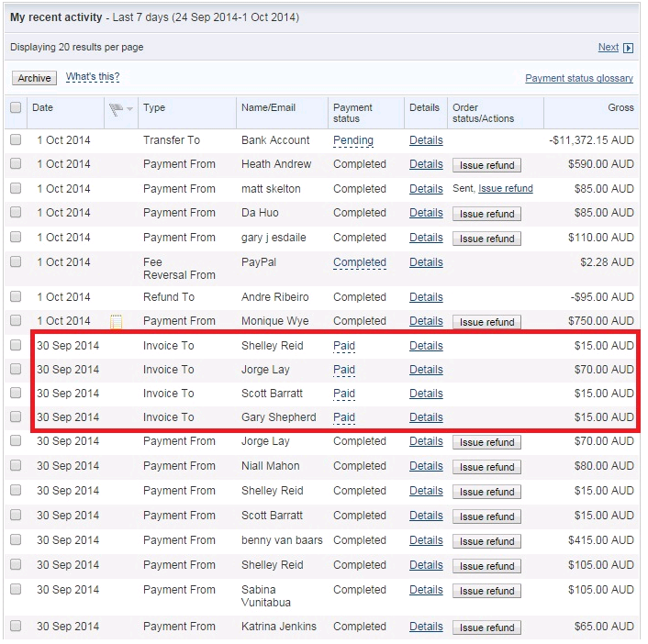The height and width of the screenshot is (644, 648).
Task: Select the checkbox for Heath Andrew payment
Action: pyautogui.click(x=16, y=164)
